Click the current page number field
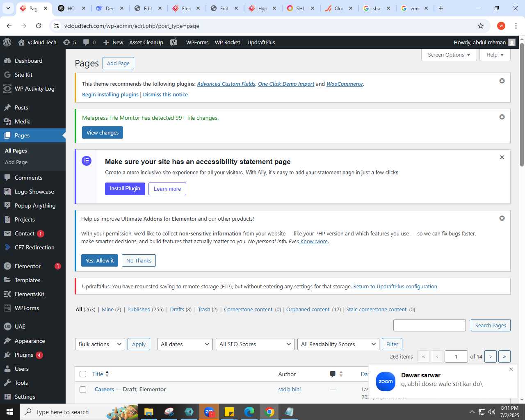The height and width of the screenshot is (420, 525). tap(456, 356)
